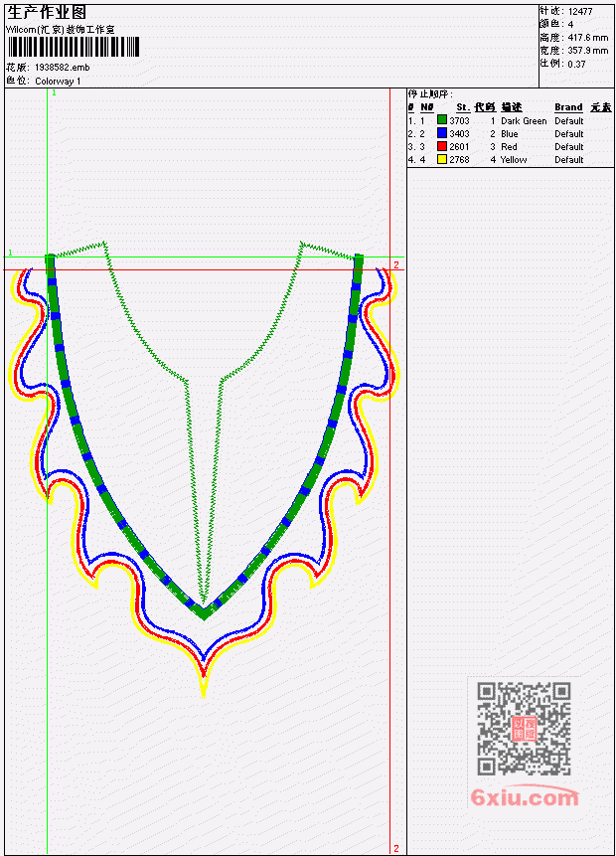Click the 代码 column header
Image resolution: width=616 pixels, height=856 pixels.
pyautogui.click(x=485, y=107)
